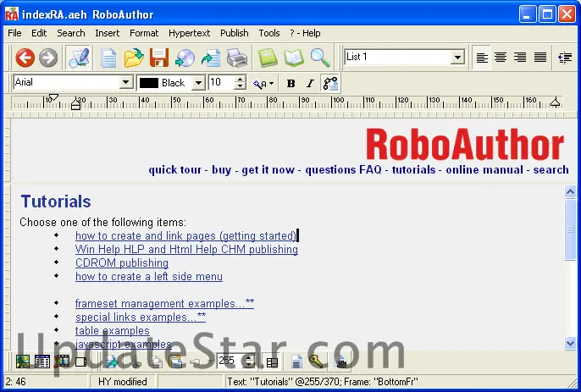The width and height of the screenshot is (581, 392).
Task: Open the 'CDROM publishing' tutorial link
Action: pyautogui.click(x=122, y=262)
